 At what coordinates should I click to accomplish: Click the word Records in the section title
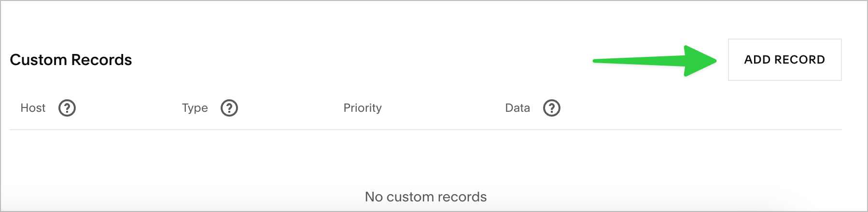point(101,60)
